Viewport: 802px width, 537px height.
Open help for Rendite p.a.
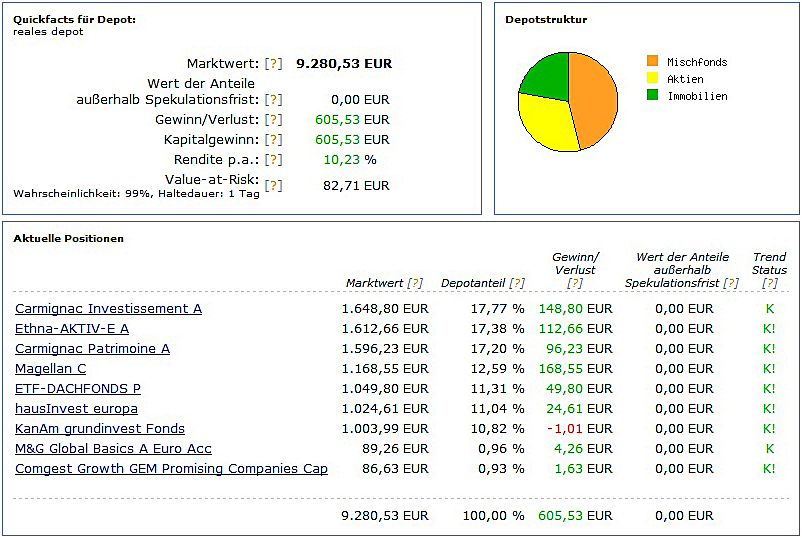tap(273, 160)
